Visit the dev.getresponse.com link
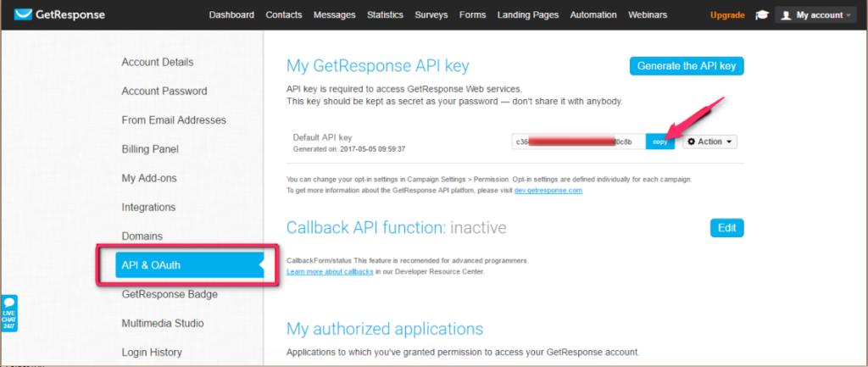868x367 pixels. (548, 191)
